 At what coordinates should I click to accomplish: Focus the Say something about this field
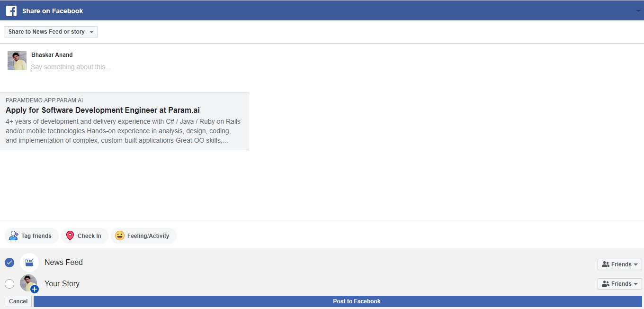click(x=71, y=67)
